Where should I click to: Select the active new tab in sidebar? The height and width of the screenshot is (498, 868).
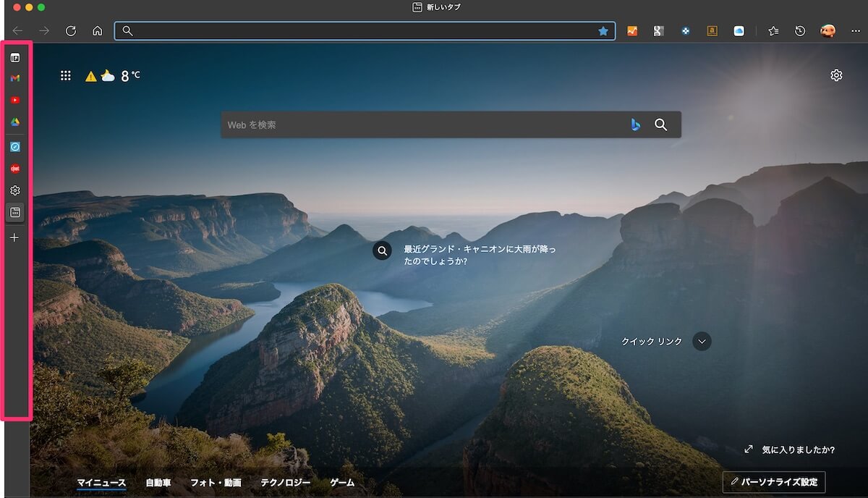14,212
